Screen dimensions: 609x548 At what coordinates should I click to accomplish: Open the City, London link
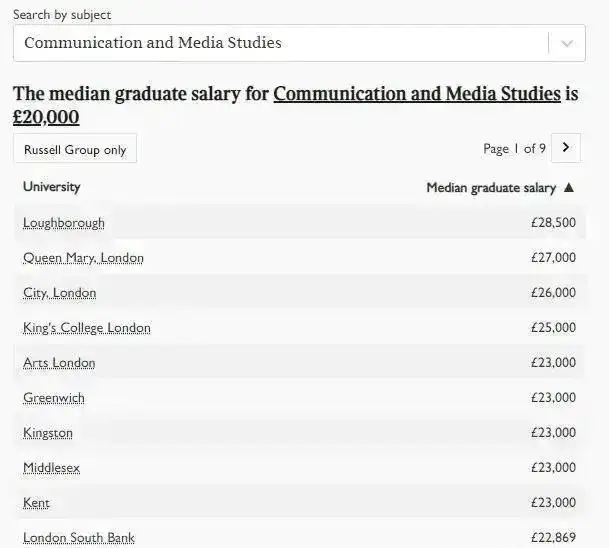[59, 293]
